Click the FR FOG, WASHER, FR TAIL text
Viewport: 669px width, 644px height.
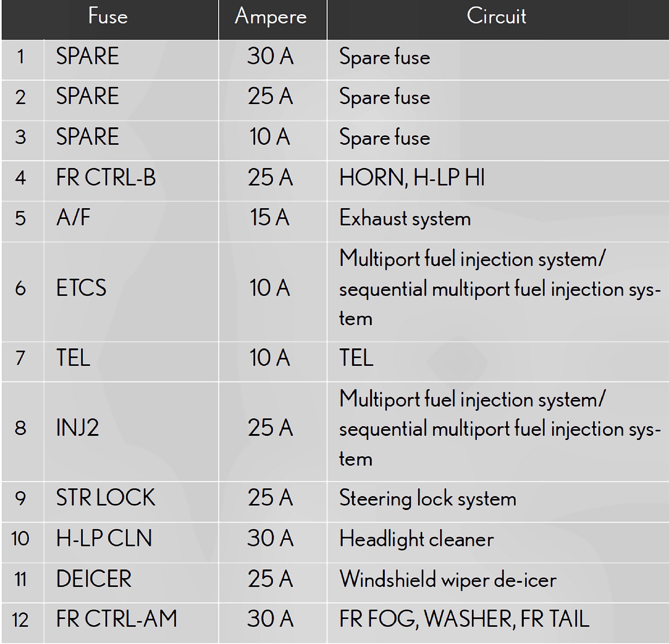[x=464, y=619]
